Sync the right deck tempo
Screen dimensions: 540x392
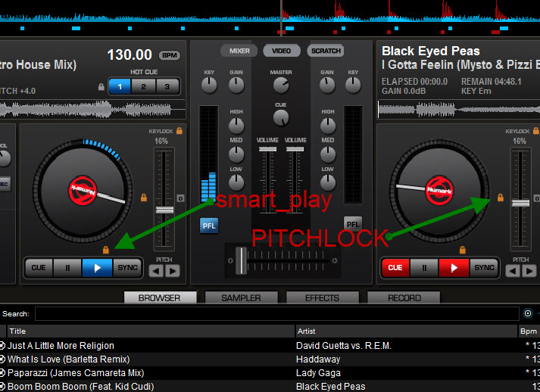click(484, 268)
